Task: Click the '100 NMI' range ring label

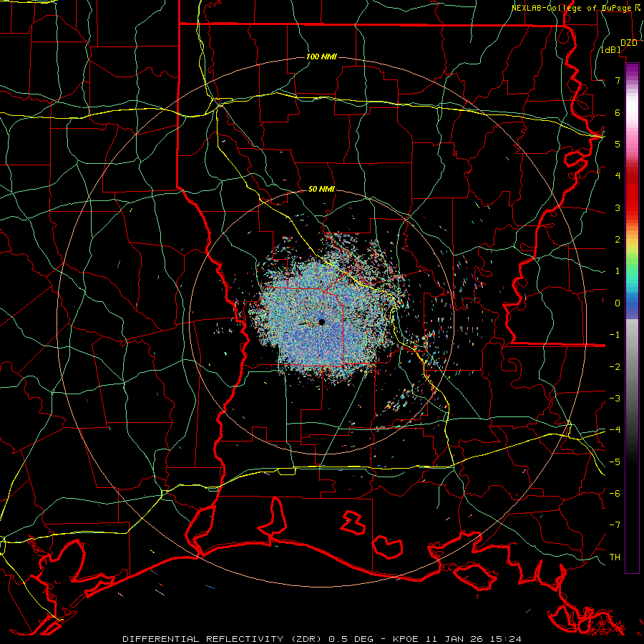Action: (321, 57)
